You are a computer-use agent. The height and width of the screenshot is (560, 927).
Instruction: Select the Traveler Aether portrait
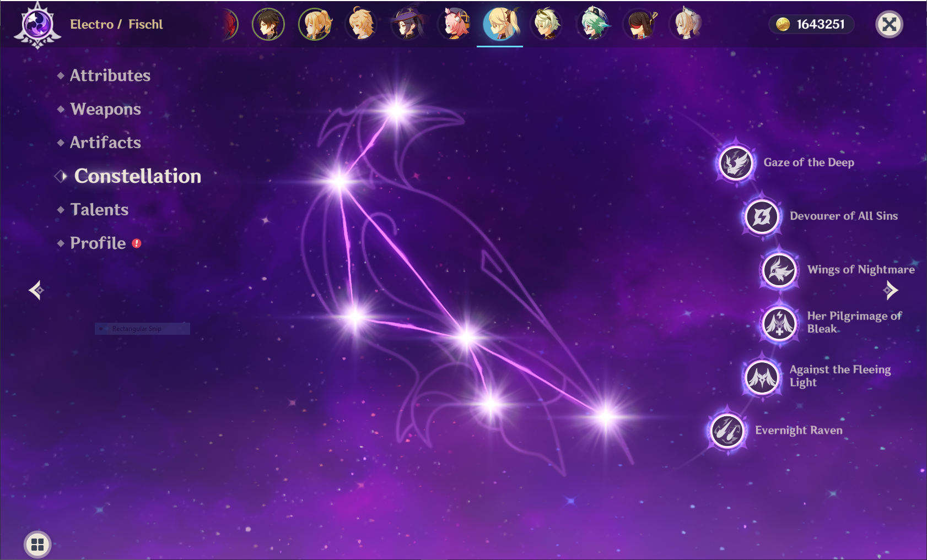(x=361, y=24)
